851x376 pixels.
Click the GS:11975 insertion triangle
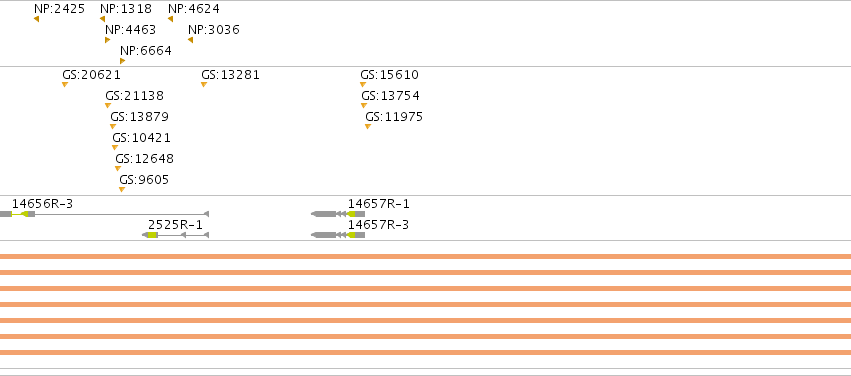(367, 126)
